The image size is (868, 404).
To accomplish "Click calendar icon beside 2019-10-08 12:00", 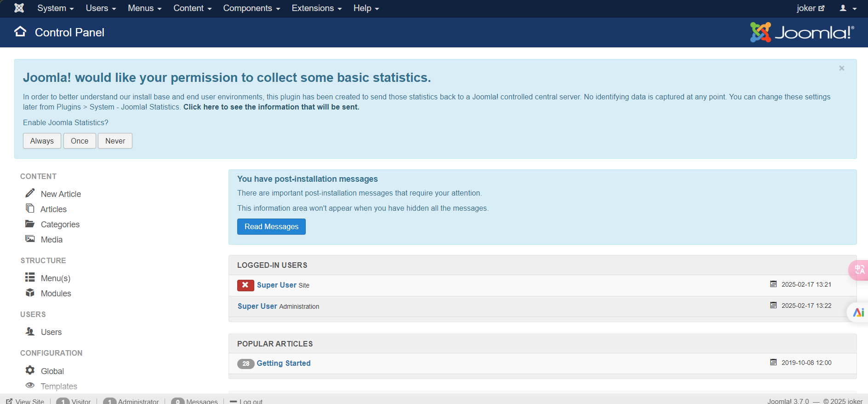I will pos(773,363).
